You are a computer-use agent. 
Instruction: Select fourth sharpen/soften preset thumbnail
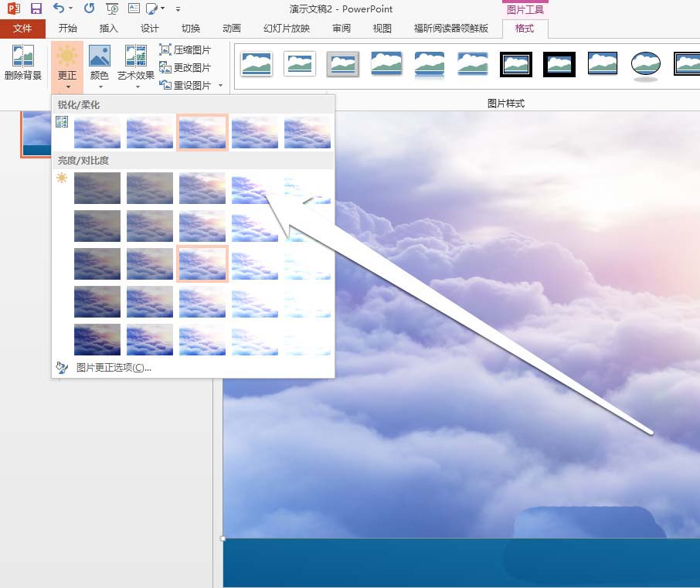click(255, 133)
